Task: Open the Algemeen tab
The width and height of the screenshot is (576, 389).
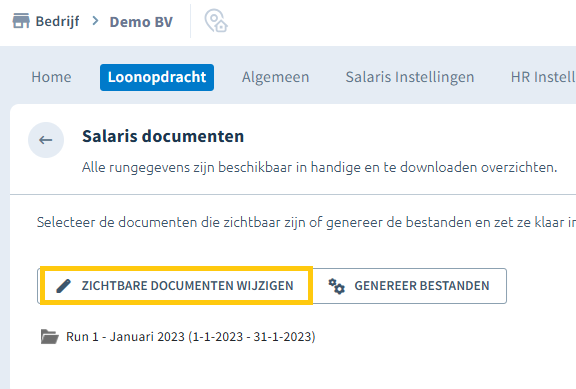Action: pos(276,77)
